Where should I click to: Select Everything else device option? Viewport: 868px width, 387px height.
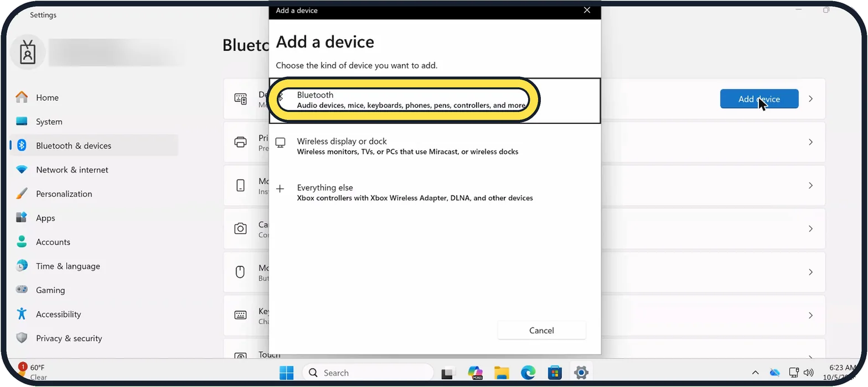coord(435,192)
